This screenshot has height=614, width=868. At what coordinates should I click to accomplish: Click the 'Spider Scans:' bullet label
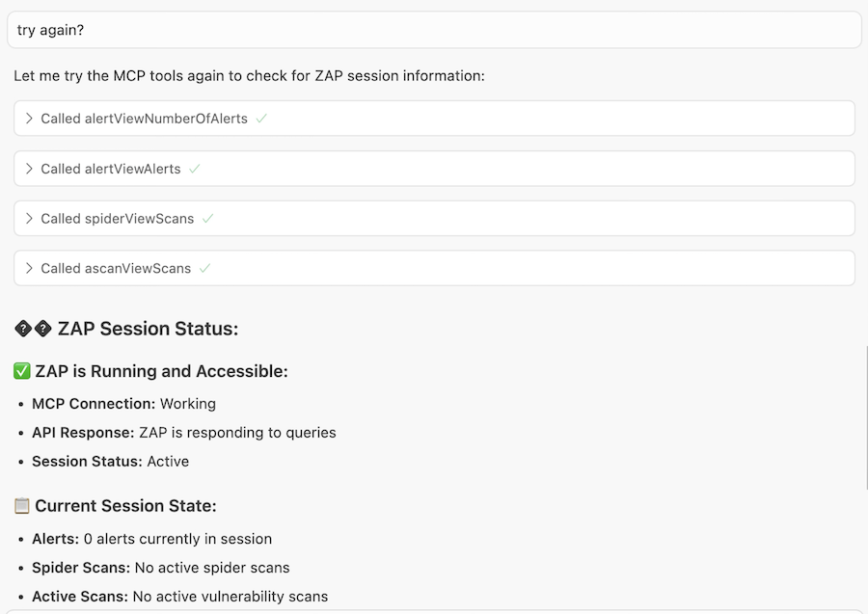tap(81, 568)
